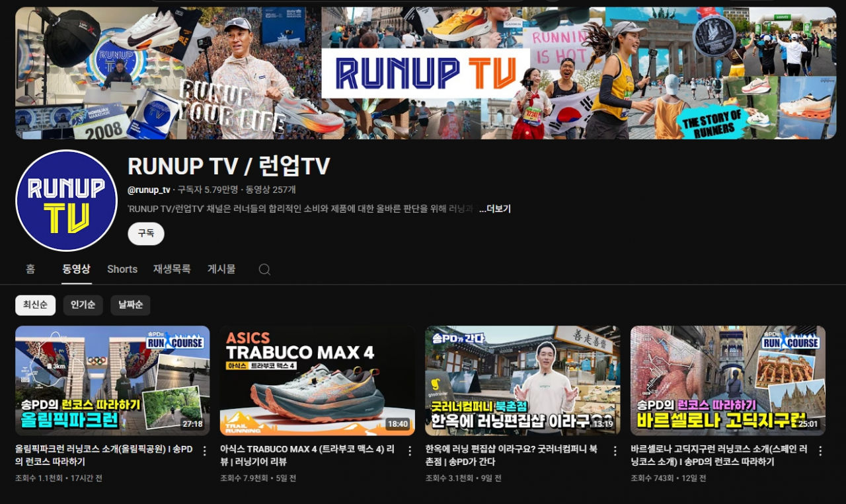
Task: Expand channel description with 더보기
Action: click(494, 209)
